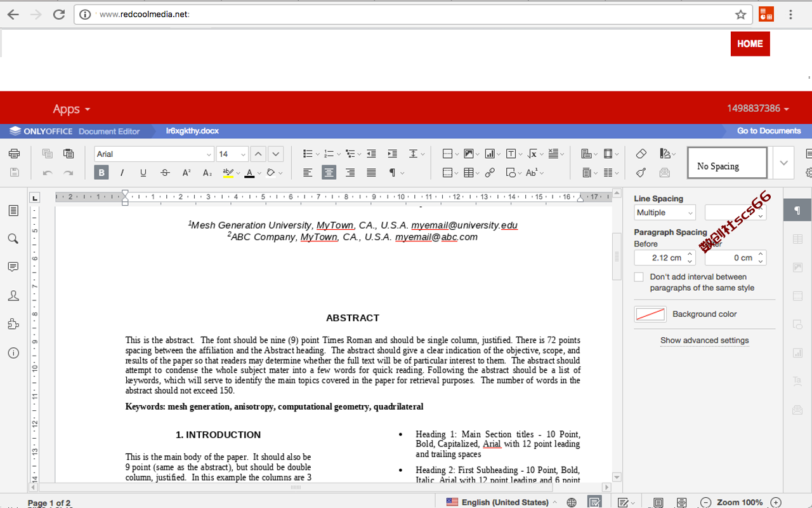
Task: Open the Comments panel in left sidebar
Action: (x=13, y=267)
